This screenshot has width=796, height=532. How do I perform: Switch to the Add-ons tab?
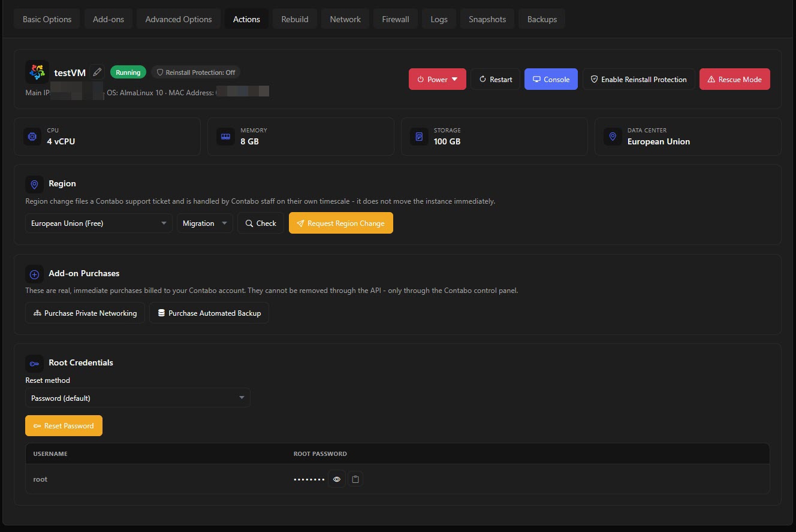(x=108, y=19)
